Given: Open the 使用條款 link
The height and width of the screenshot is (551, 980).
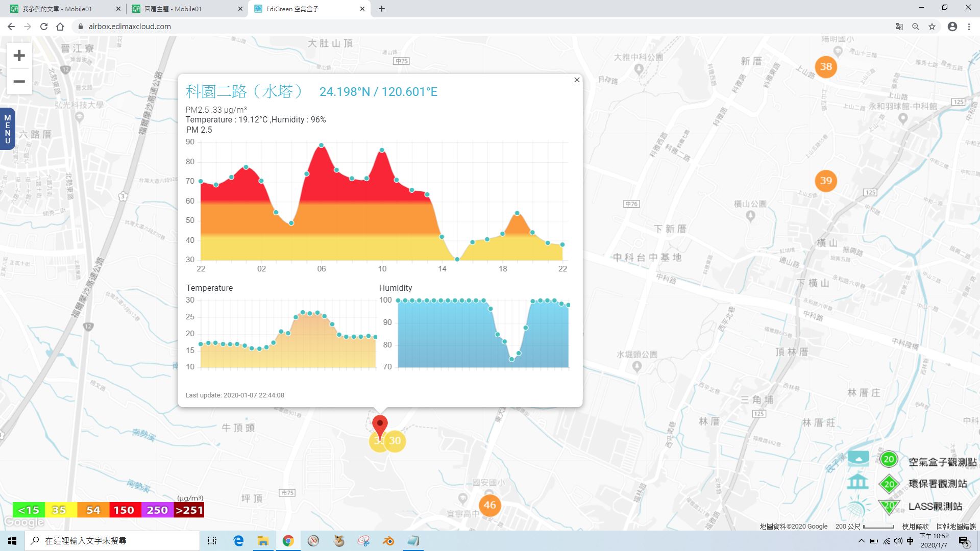Looking at the screenshot, I should point(915,527).
